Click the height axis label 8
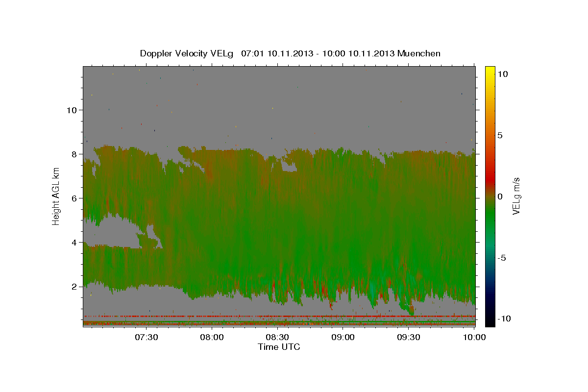588x392 pixels. (73, 154)
